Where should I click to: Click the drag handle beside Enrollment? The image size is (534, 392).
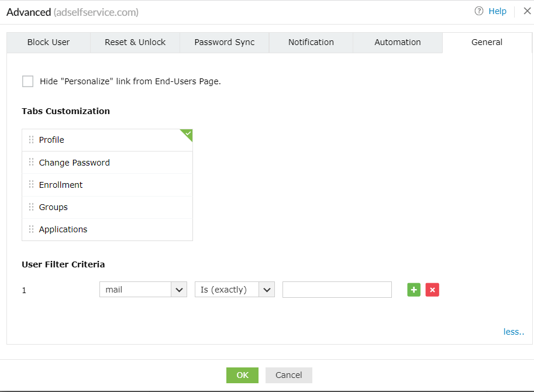(x=31, y=184)
